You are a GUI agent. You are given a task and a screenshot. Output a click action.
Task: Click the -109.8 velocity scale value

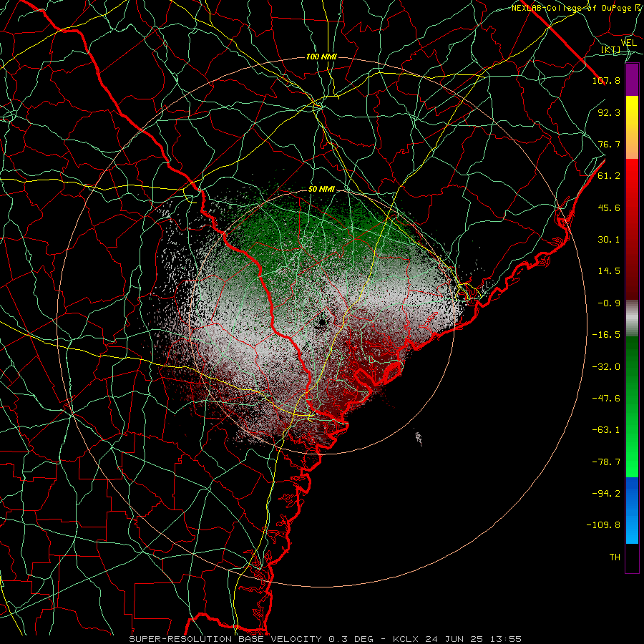click(603, 525)
